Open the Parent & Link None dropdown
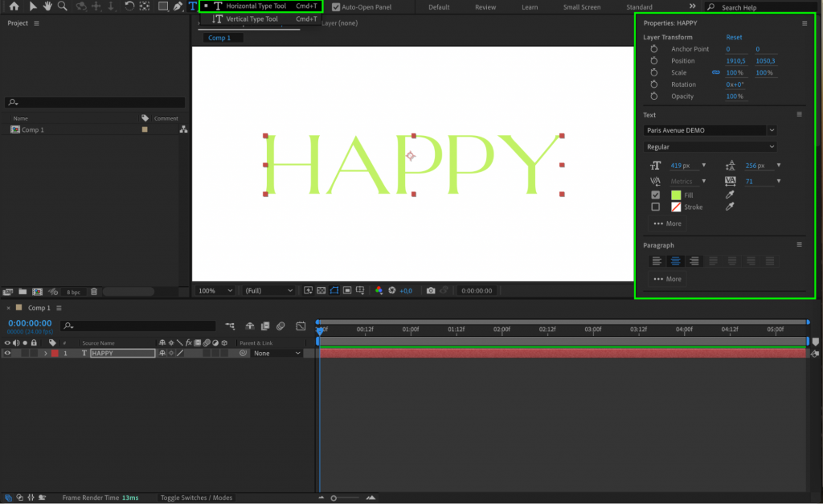The width and height of the screenshot is (823, 504). click(276, 353)
